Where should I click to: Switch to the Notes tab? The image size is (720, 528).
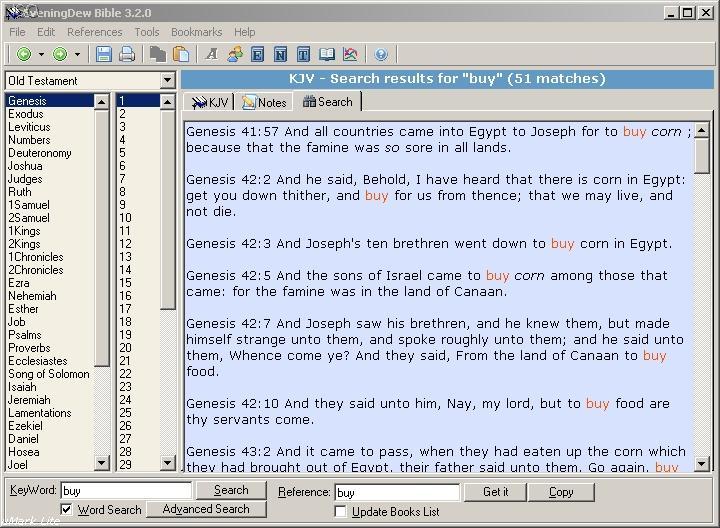(x=264, y=102)
